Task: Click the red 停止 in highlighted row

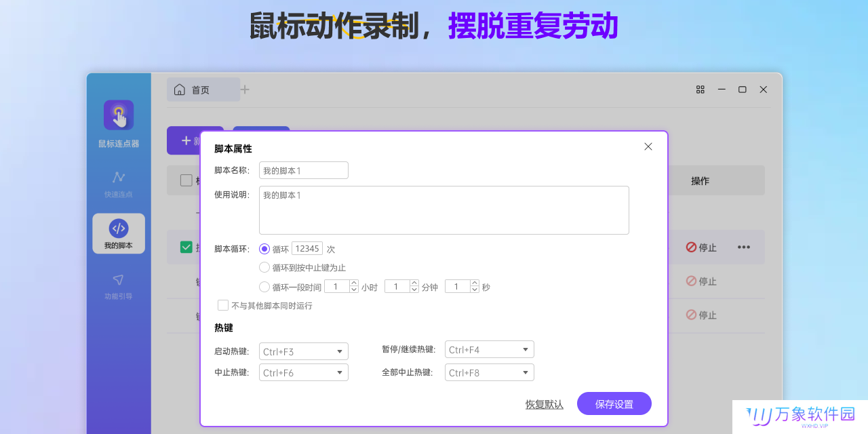Action: tap(701, 248)
